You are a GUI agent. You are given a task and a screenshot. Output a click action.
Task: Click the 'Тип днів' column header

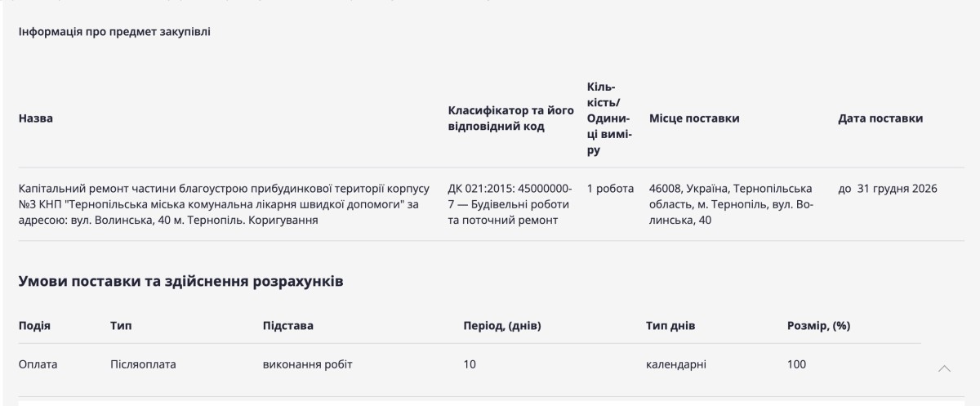pos(670,327)
